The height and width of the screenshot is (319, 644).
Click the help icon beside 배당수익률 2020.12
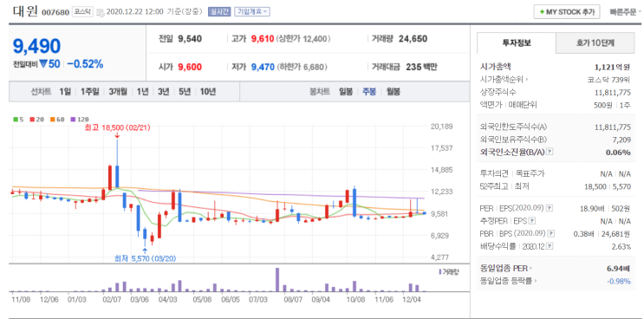coord(550,246)
